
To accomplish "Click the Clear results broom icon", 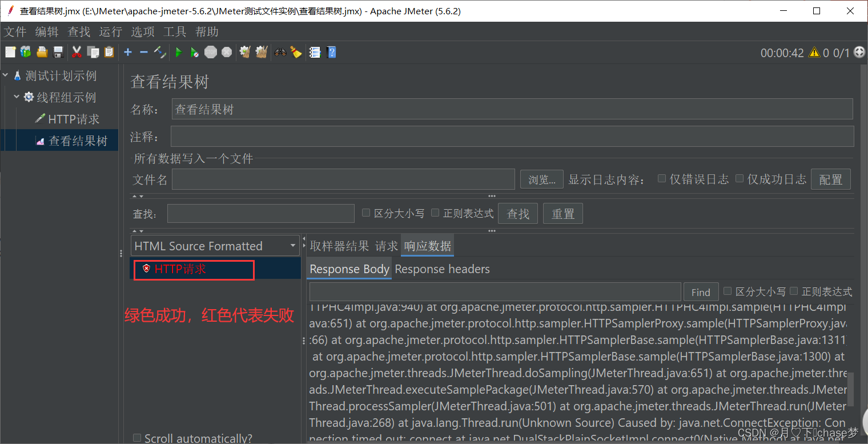I will 245,53.
